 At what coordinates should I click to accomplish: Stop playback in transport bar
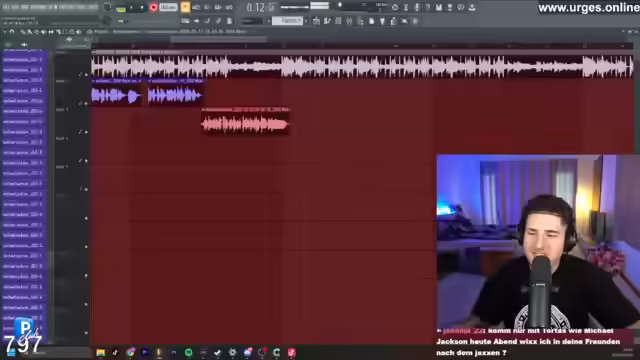[x=142, y=8]
